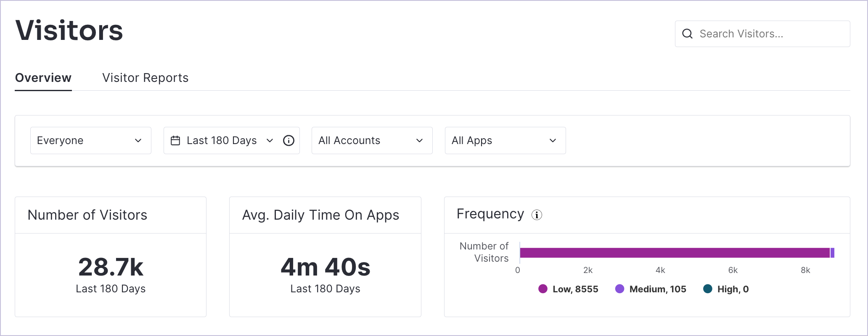Click info icon beside Last 180 Days

pyautogui.click(x=288, y=141)
